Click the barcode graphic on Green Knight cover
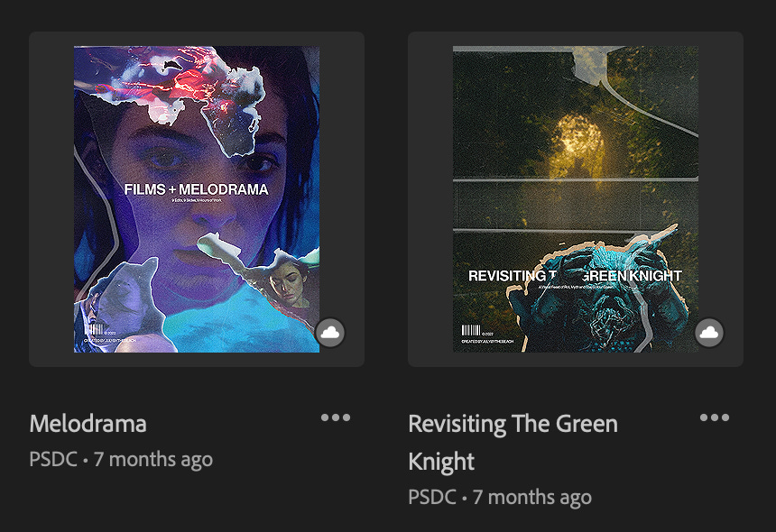The image size is (776, 532). [471, 330]
